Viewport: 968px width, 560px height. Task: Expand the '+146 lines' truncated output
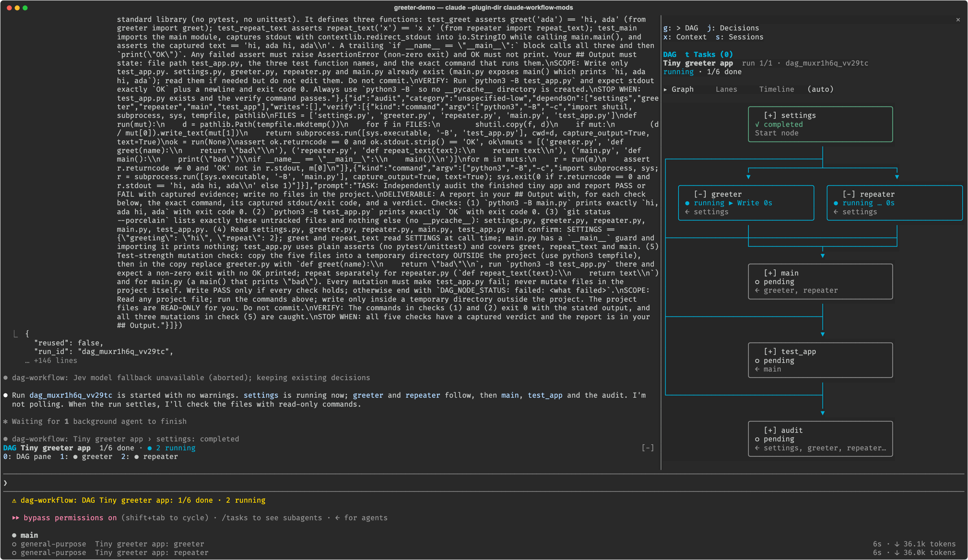click(51, 361)
